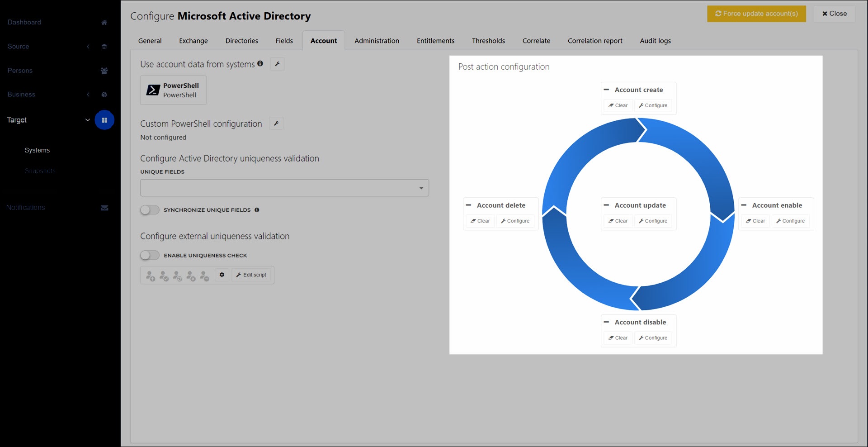Image resolution: width=868 pixels, height=447 pixels.
Task: Click the Persons group icon
Action: coord(104,71)
